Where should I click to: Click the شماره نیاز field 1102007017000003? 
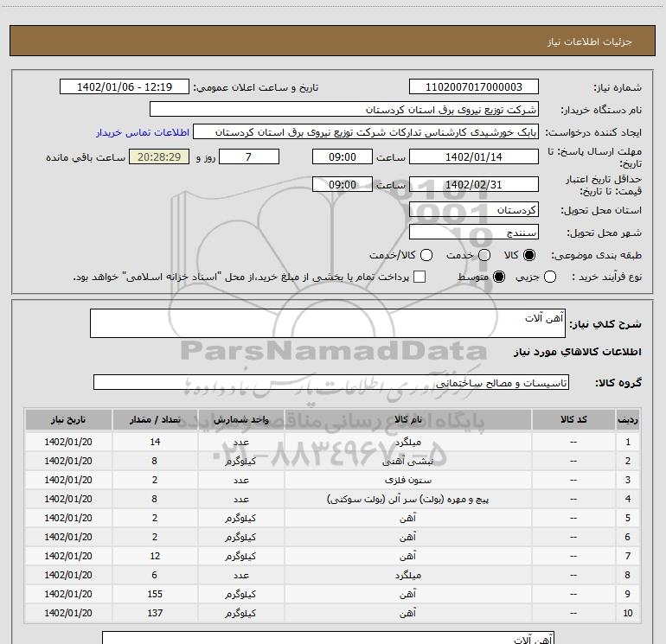[x=474, y=87]
